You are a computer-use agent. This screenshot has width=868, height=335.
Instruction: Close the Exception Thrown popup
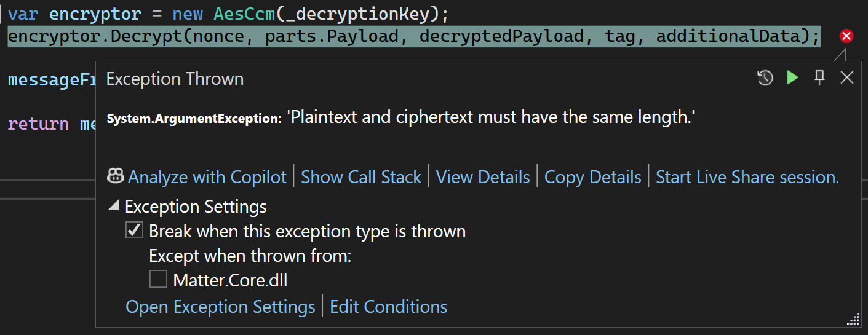click(847, 77)
